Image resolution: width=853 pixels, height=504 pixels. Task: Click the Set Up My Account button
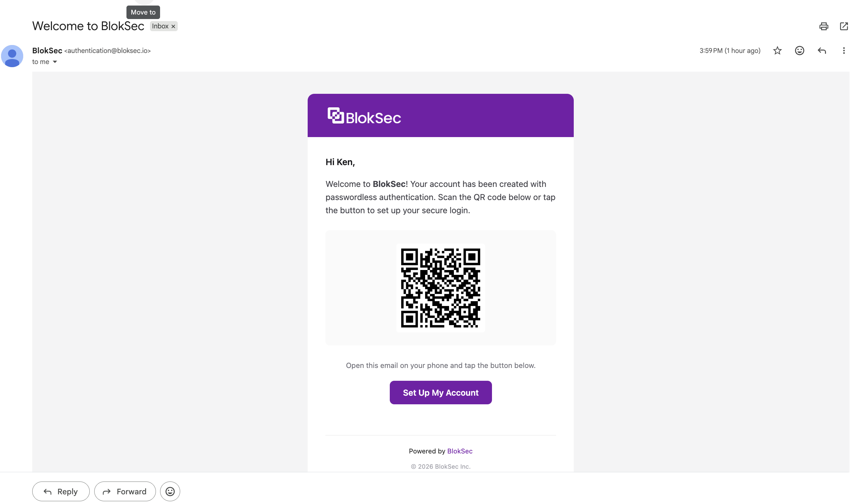point(440,392)
